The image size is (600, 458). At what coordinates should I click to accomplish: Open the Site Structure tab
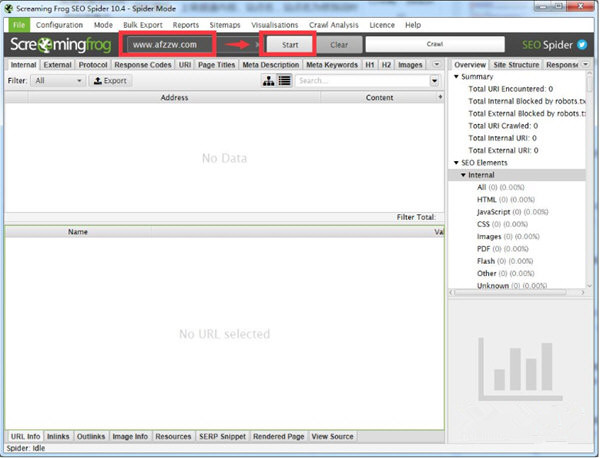click(x=515, y=65)
